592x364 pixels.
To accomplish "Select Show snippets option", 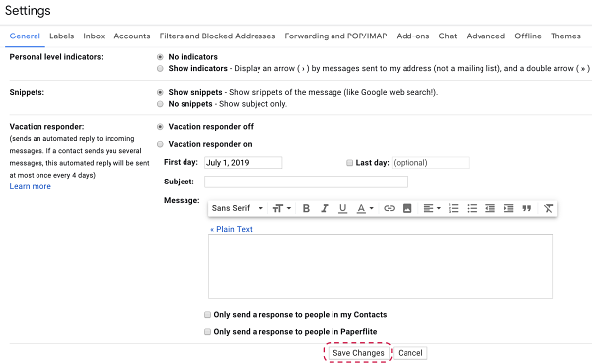I will click(160, 92).
